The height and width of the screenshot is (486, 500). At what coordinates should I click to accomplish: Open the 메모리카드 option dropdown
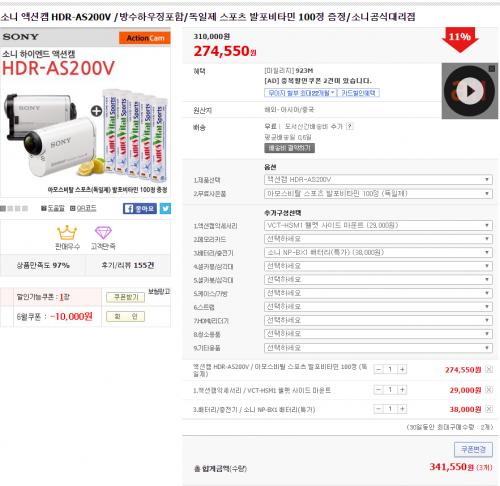click(378, 239)
